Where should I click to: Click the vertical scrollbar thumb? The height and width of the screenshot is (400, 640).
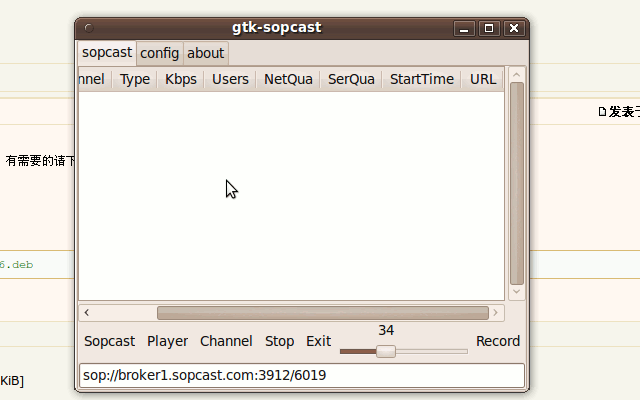[517, 183]
